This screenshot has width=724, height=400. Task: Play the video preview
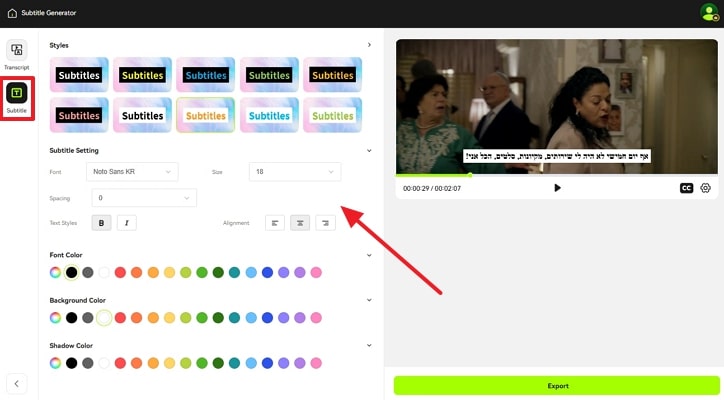click(557, 188)
